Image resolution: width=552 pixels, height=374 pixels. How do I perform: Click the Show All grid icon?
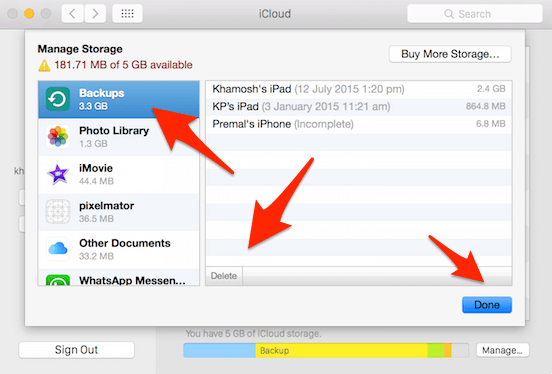(x=127, y=14)
